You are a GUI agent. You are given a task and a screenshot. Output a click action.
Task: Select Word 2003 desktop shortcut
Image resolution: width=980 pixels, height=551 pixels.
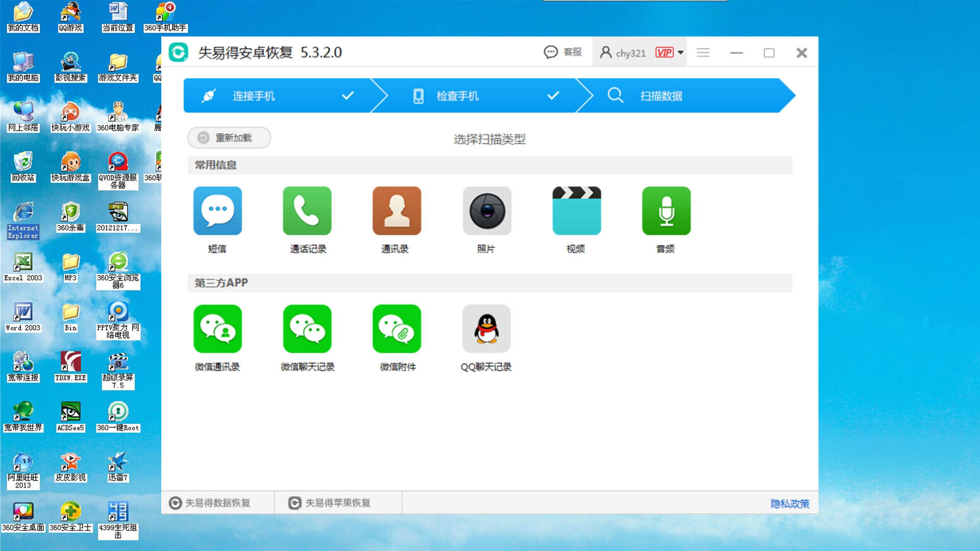pyautogui.click(x=23, y=317)
